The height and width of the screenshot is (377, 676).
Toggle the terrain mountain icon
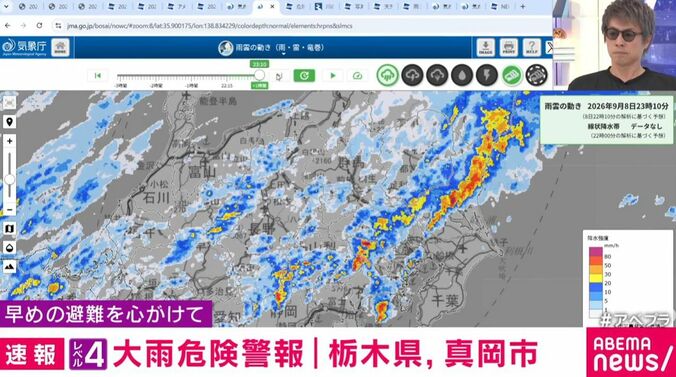pyautogui.click(x=9, y=267)
